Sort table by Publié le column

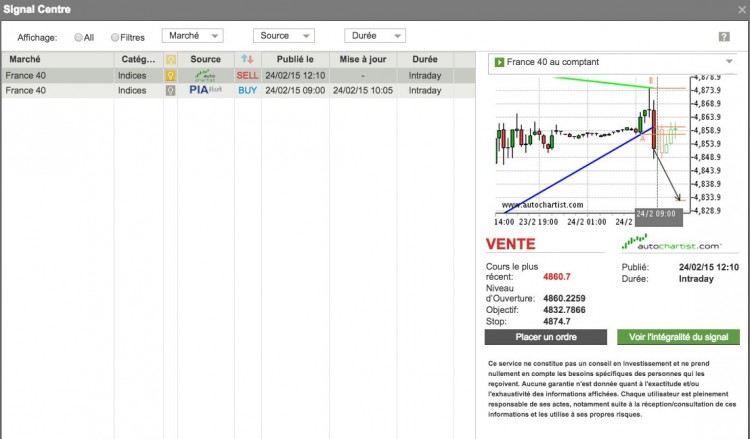pos(295,59)
